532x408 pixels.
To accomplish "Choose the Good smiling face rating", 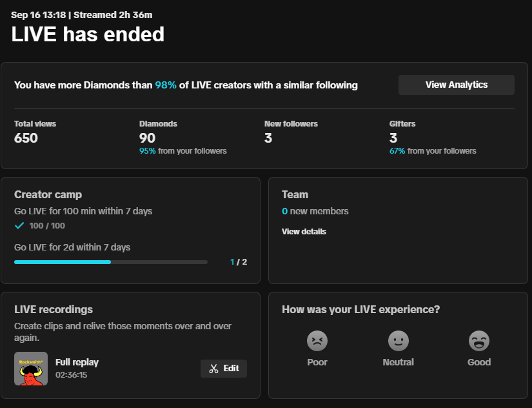I will (478, 341).
